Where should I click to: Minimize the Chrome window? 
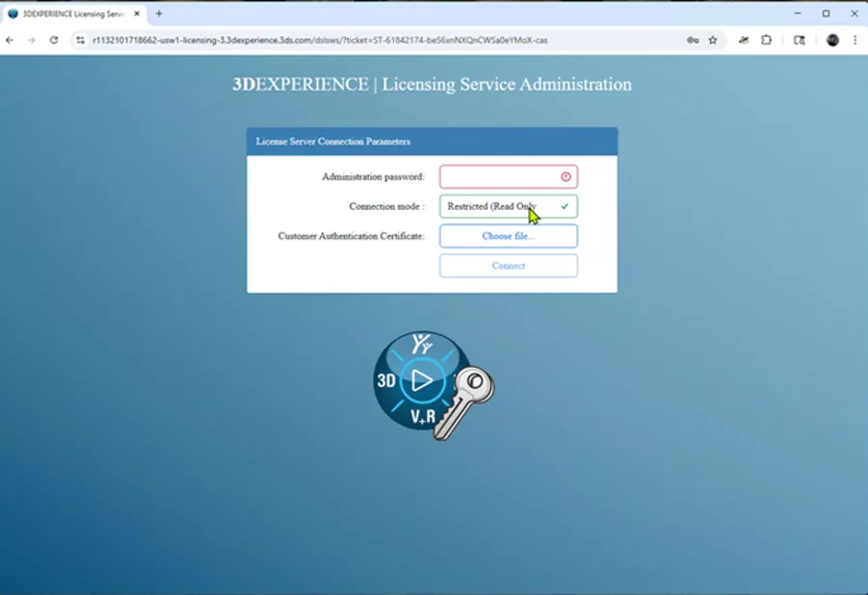pos(798,13)
